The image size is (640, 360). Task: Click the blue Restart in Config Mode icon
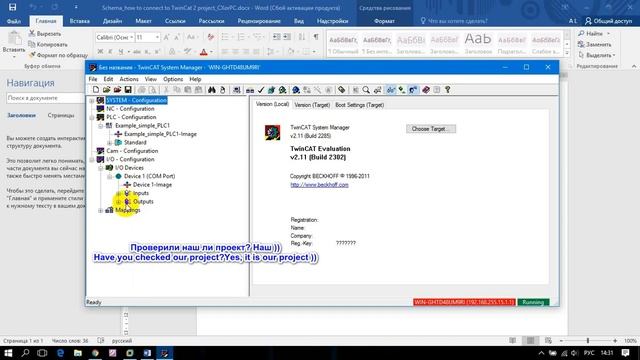pos(296,90)
